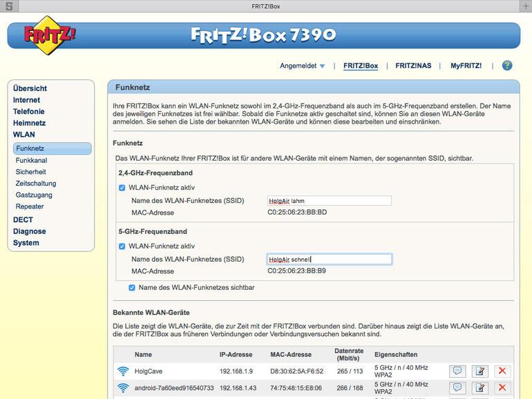Click the 5-GHz-Frequenzband heading
The width and height of the screenshot is (532, 399).
153,231
